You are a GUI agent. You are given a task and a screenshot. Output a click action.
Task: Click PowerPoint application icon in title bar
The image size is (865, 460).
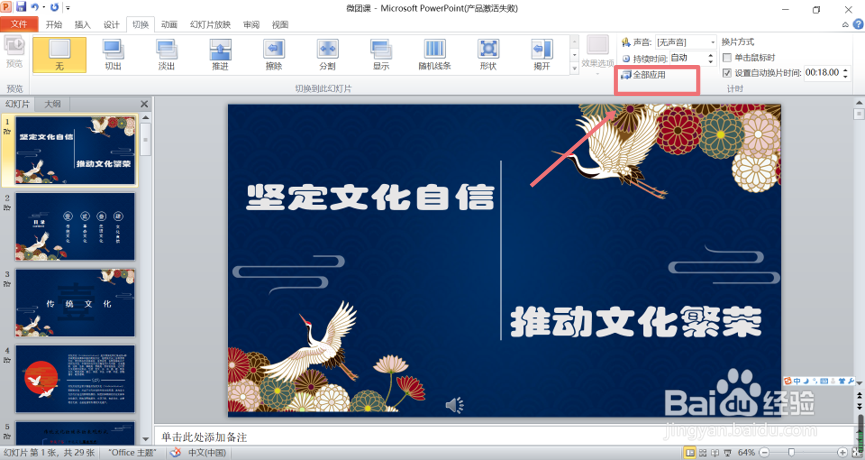[7, 7]
